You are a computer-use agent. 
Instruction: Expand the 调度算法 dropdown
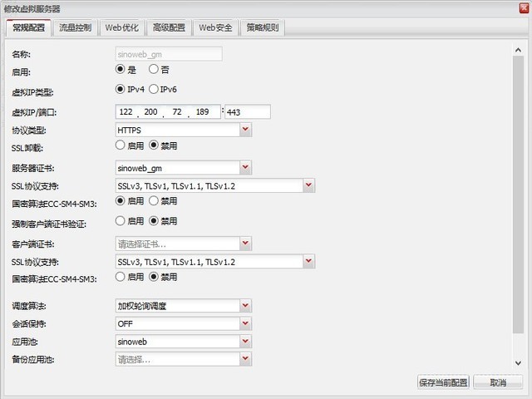[245, 306]
